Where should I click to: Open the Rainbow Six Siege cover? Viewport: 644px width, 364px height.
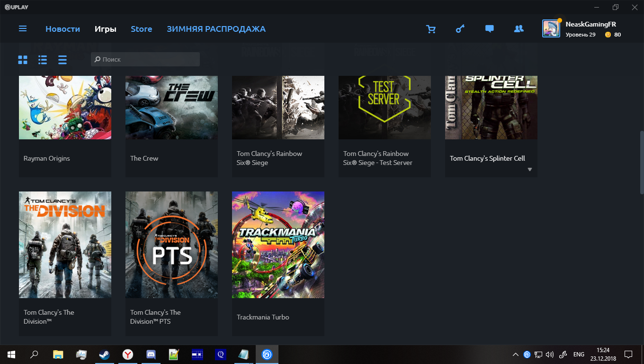click(278, 108)
